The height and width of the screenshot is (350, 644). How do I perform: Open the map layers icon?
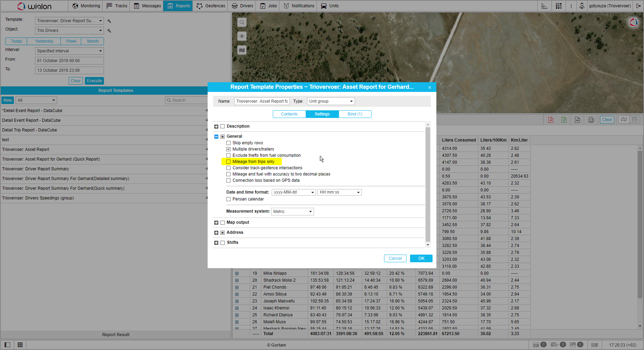coord(242,50)
